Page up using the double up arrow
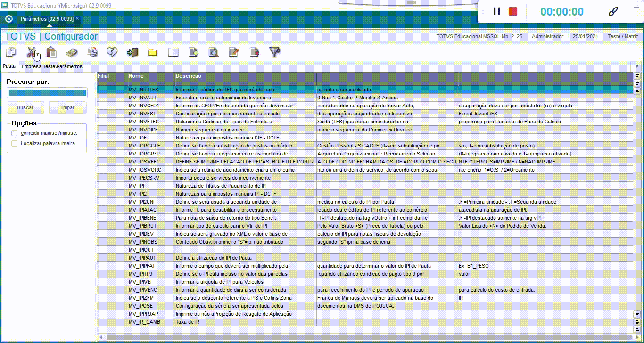This screenshot has width=644, height=343. tap(637, 83)
